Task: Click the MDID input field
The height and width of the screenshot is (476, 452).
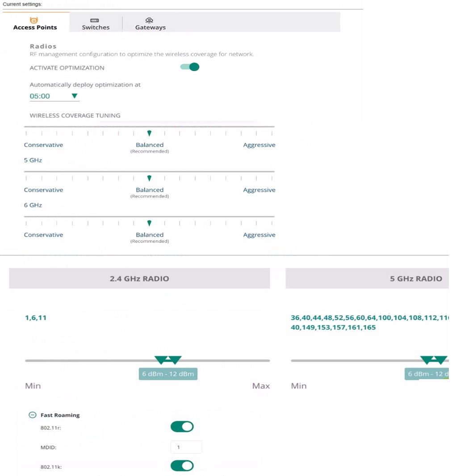Action: click(186, 447)
